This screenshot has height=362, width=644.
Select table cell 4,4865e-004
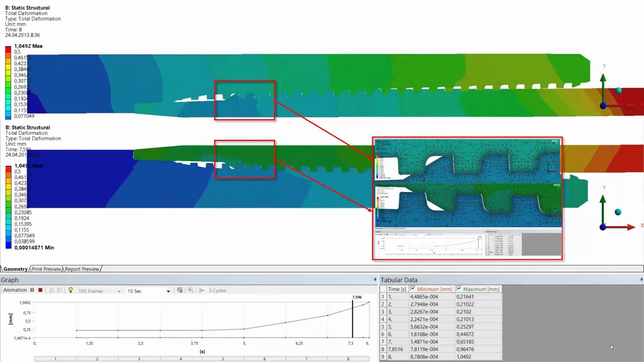tap(432, 297)
